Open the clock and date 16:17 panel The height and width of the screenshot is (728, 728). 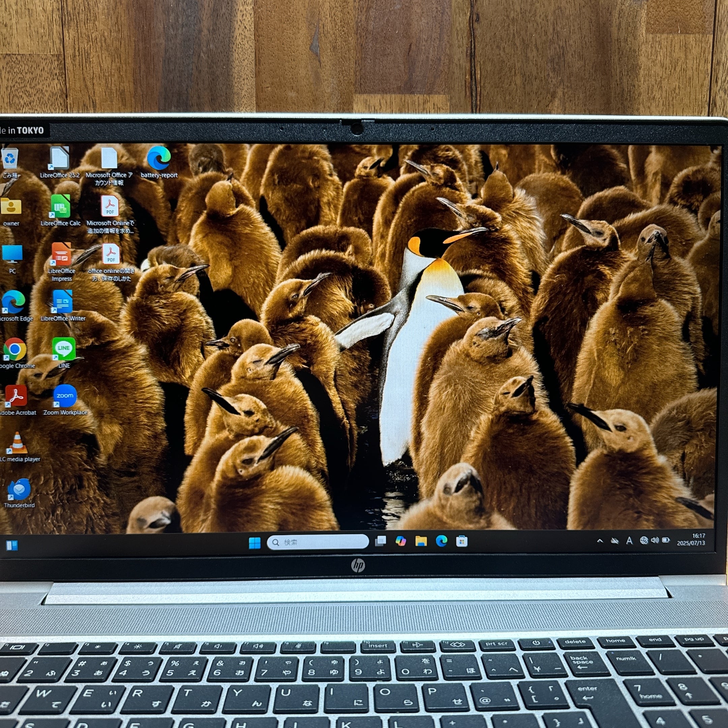click(x=691, y=539)
